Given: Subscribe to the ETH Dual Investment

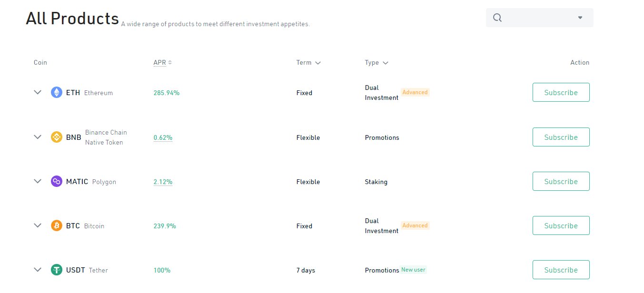Looking at the screenshot, I should pos(561,92).
